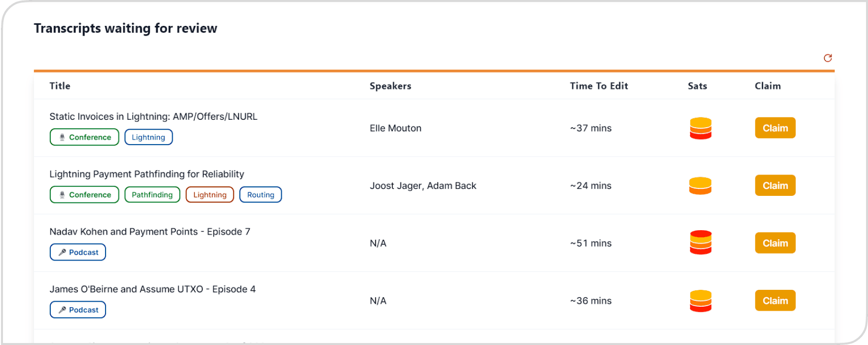Select the Lightning tag under Static Invoices

pyautogui.click(x=148, y=137)
